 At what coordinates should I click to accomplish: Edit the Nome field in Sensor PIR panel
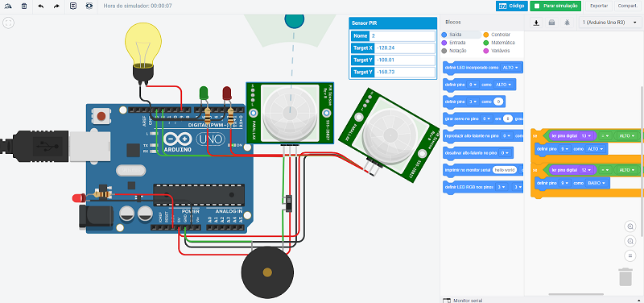(402, 36)
